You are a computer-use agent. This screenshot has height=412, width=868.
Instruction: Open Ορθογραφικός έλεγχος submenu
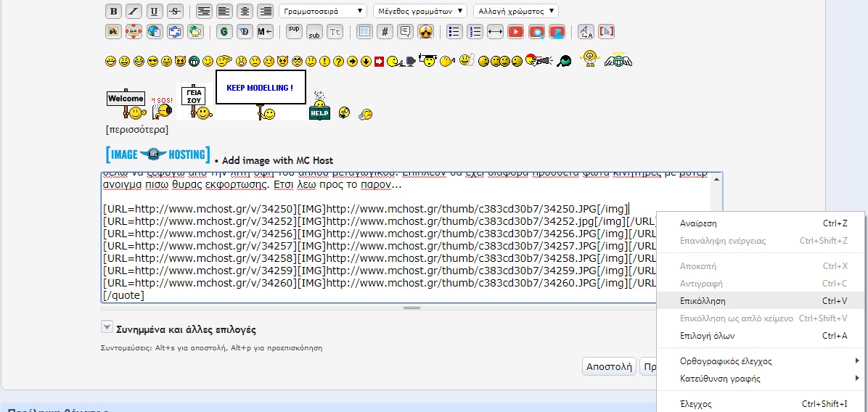tap(761, 361)
